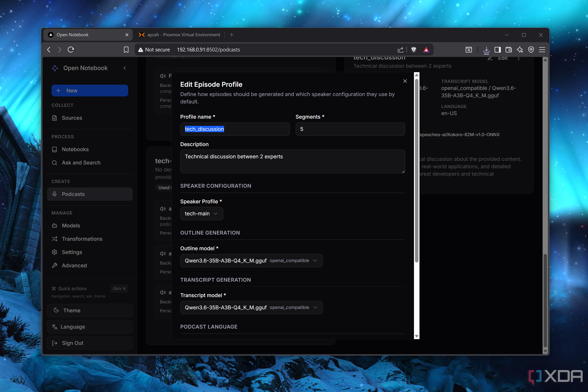
Task: Click Sign Out
Action: (90, 343)
